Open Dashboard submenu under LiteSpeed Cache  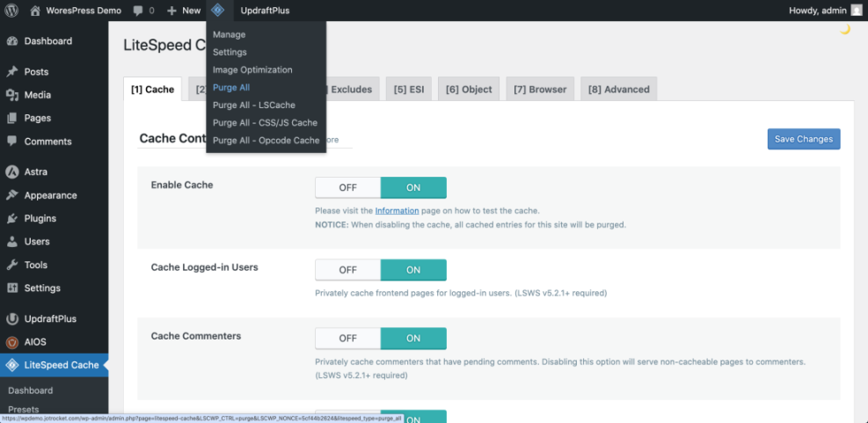coord(31,390)
